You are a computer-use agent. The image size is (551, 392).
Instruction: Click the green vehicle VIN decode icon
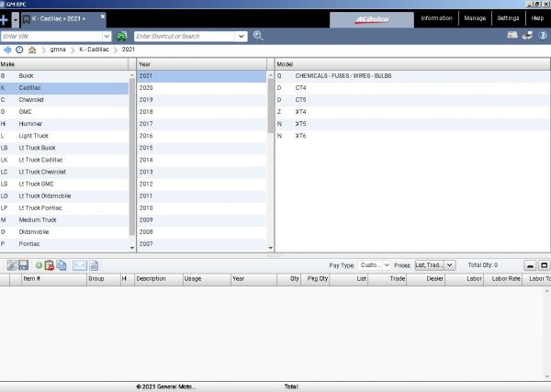click(122, 36)
